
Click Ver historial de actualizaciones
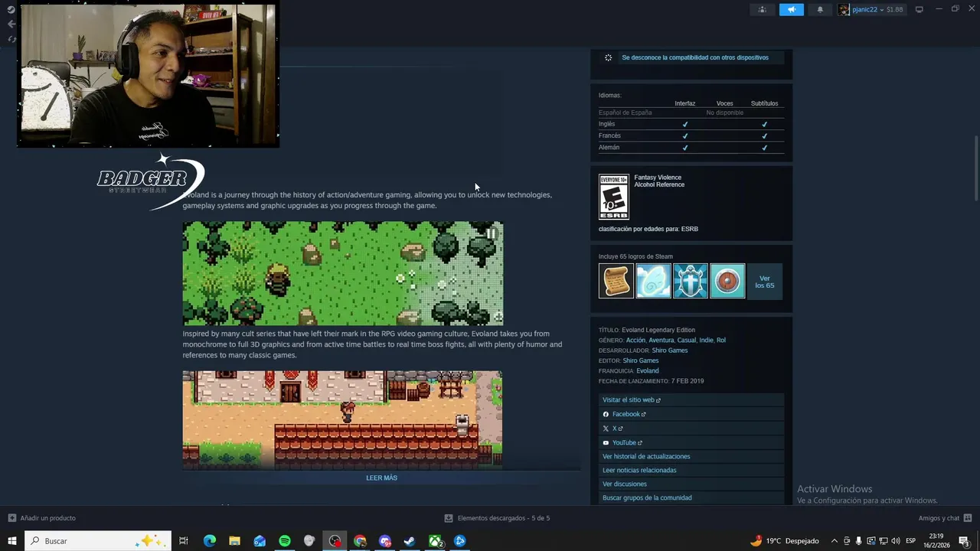pyautogui.click(x=691, y=456)
